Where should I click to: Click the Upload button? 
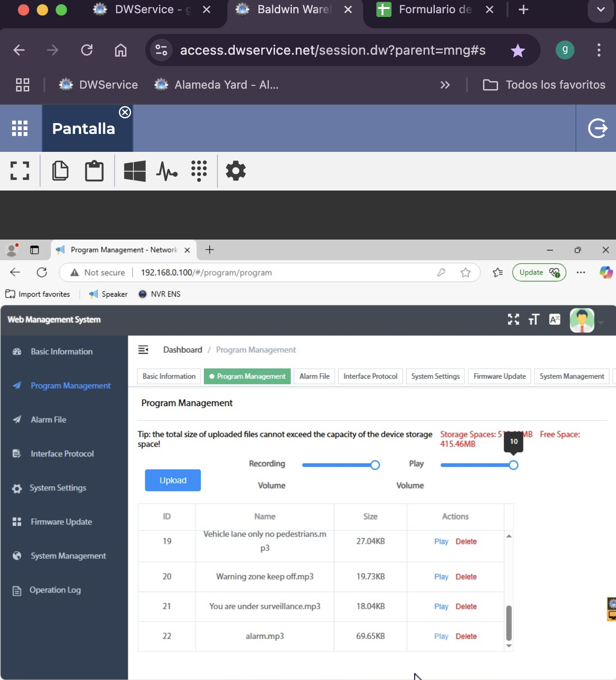coord(173,480)
